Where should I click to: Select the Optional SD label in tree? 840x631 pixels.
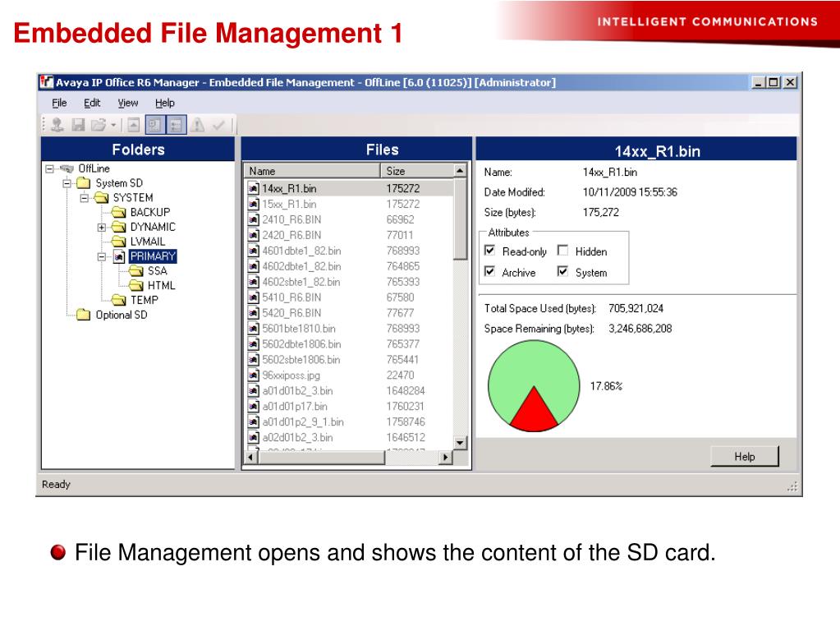click(x=121, y=315)
